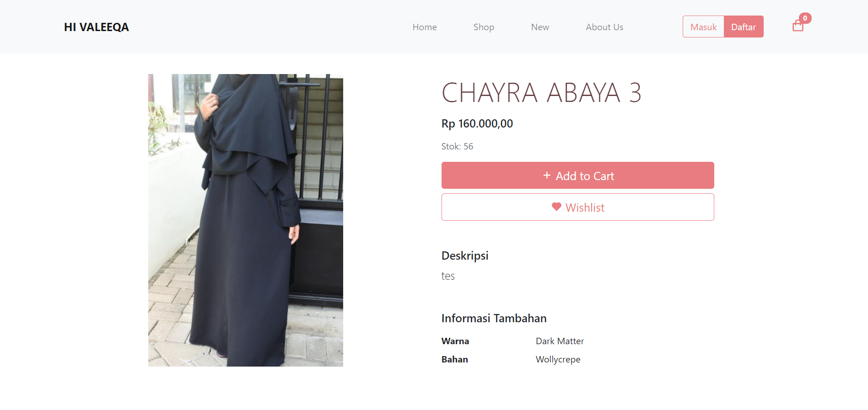
Task: Click the Stok: 56 label
Action: click(457, 146)
